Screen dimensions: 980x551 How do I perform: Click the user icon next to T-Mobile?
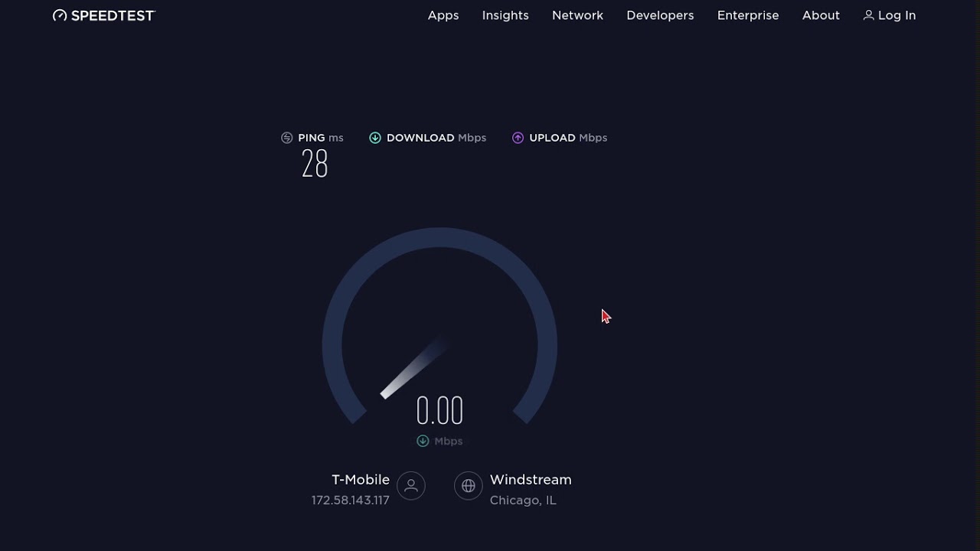pyautogui.click(x=411, y=485)
